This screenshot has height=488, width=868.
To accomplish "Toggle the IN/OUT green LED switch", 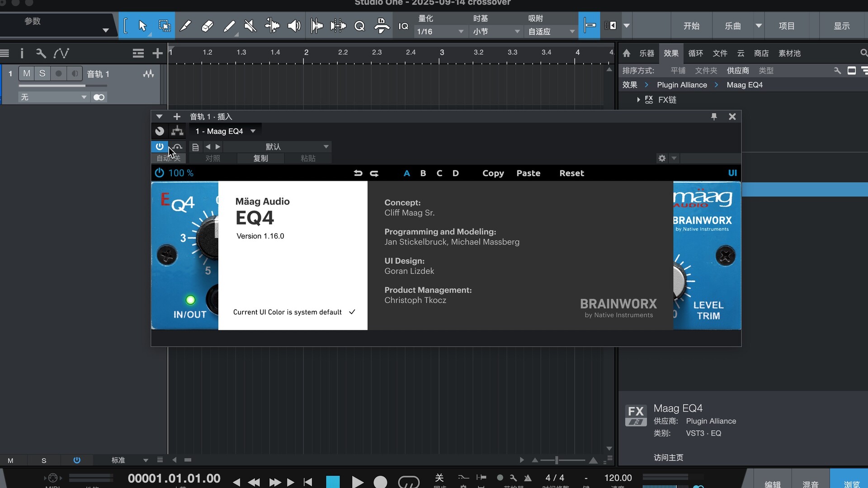I will pos(190,300).
